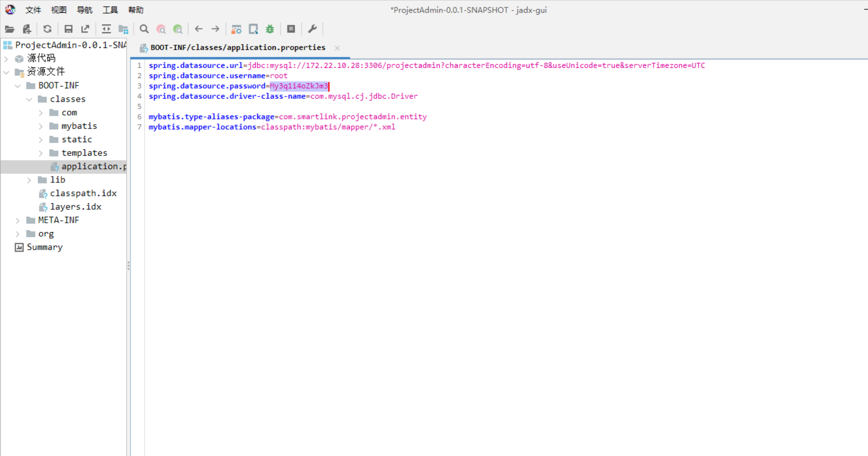
Task: Open class search with the pink icon
Action: [x=161, y=29]
